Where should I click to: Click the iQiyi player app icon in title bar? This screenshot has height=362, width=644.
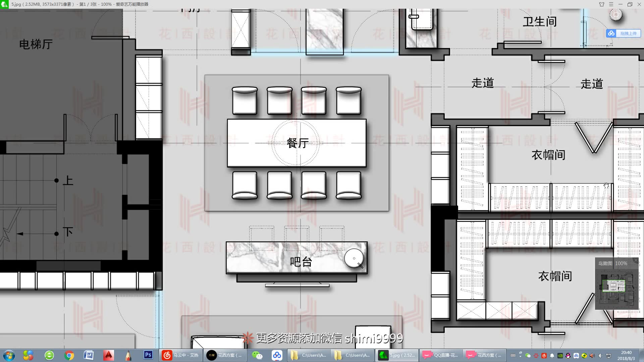point(4,4)
